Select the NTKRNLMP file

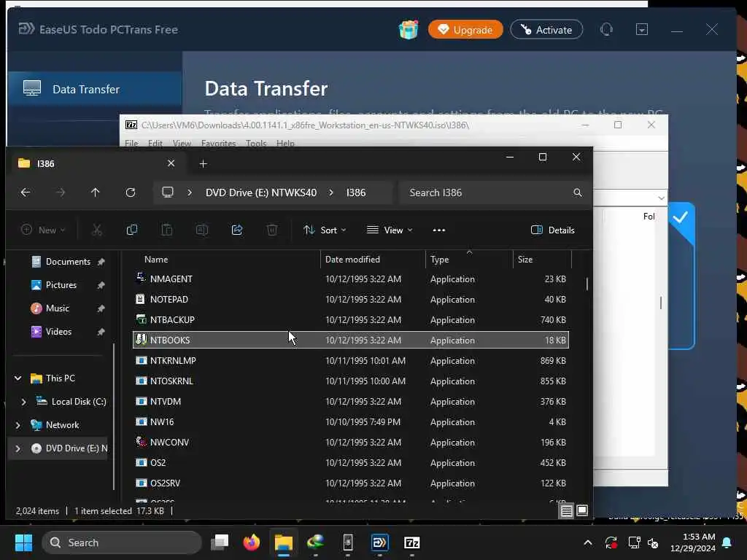coord(350,361)
